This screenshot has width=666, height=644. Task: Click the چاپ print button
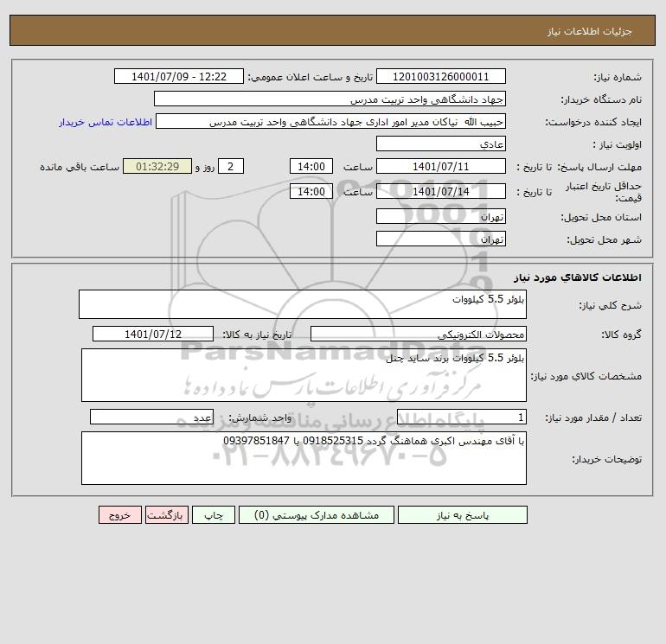point(214,515)
